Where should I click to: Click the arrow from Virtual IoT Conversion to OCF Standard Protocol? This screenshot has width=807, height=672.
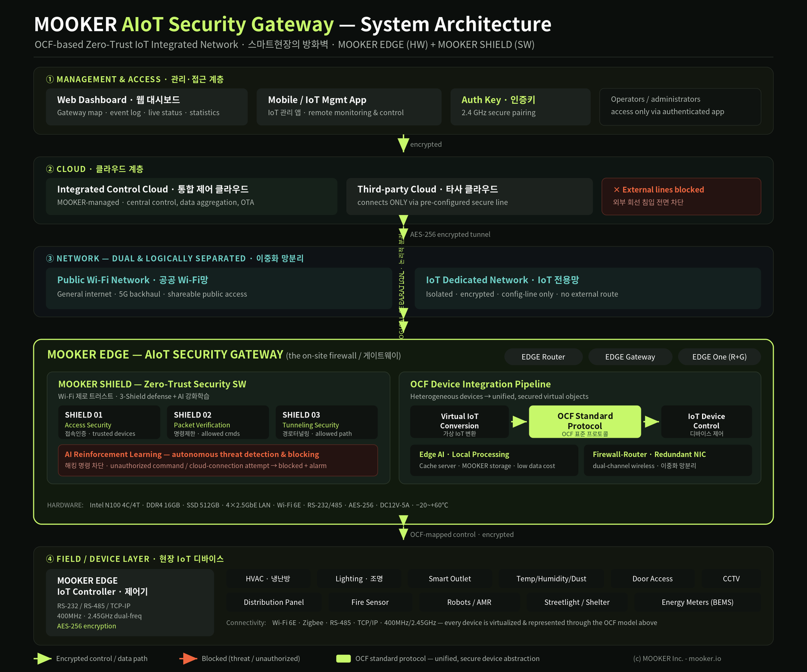coord(519,421)
